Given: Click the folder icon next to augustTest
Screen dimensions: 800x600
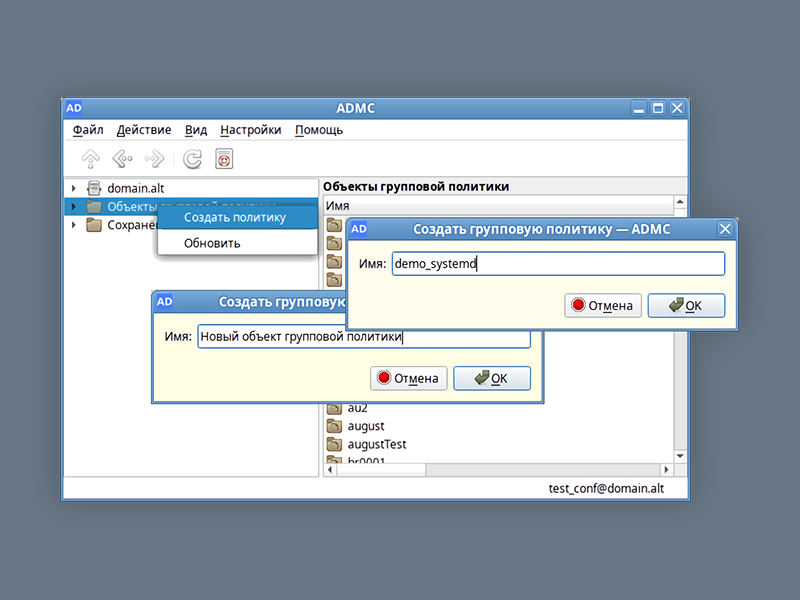Looking at the screenshot, I should coord(334,444).
